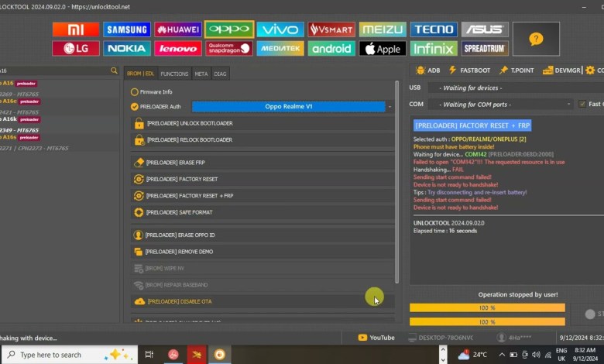Open YouTube link in the status bar
604x364 pixels.
376,338
